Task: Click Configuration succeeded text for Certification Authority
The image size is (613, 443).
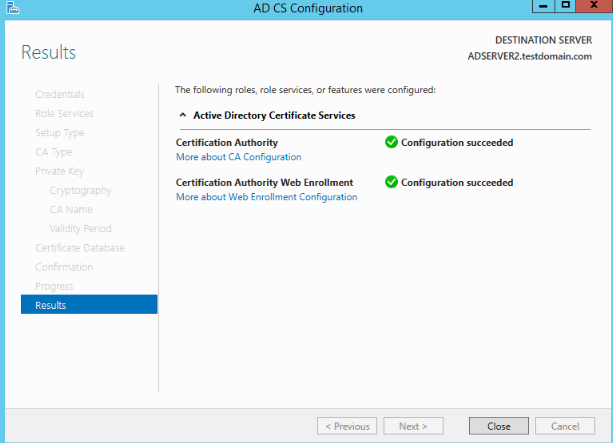Action: point(457,143)
